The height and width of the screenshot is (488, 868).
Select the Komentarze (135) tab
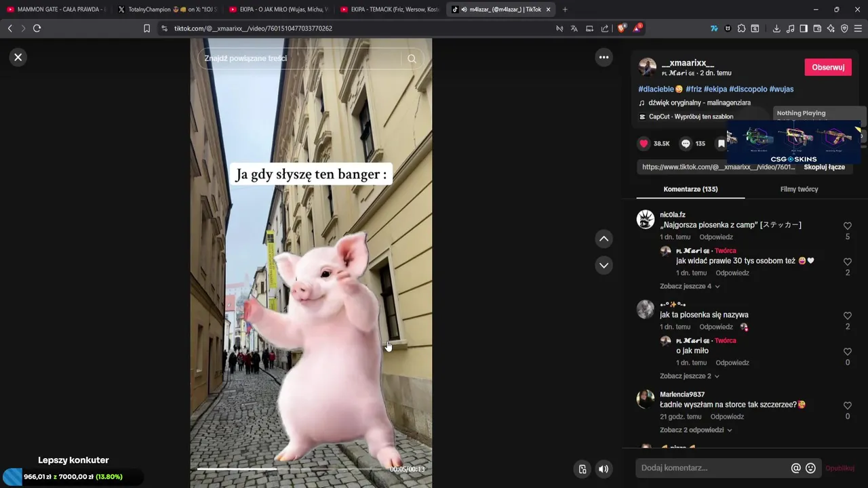[x=690, y=189]
